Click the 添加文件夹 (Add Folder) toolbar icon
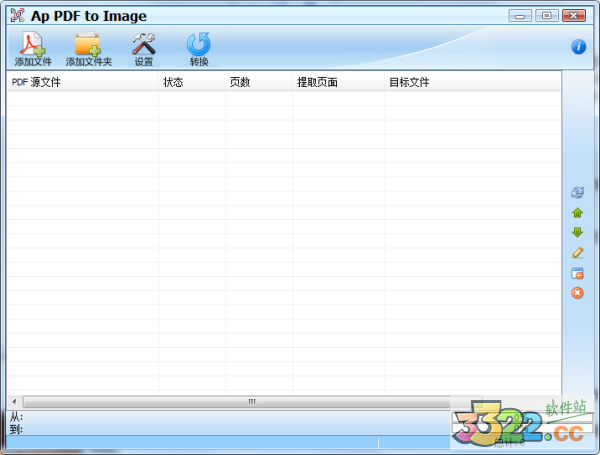The height and width of the screenshot is (455, 600). click(x=88, y=49)
